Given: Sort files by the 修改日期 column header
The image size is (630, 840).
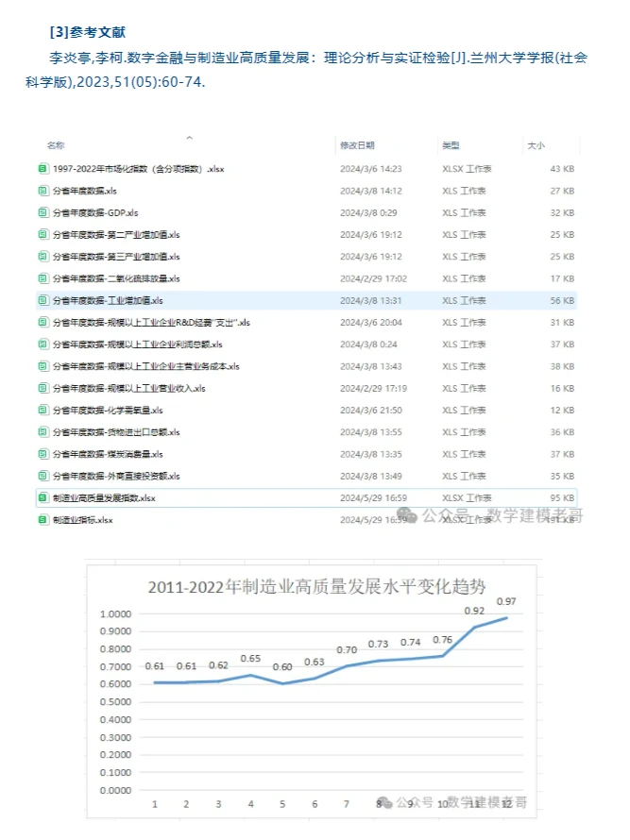Looking at the screenshot, I should (357, 145).
